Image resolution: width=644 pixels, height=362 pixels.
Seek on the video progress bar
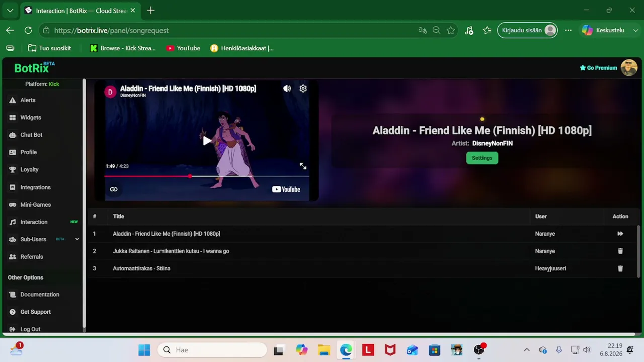[x=206, y=176]
